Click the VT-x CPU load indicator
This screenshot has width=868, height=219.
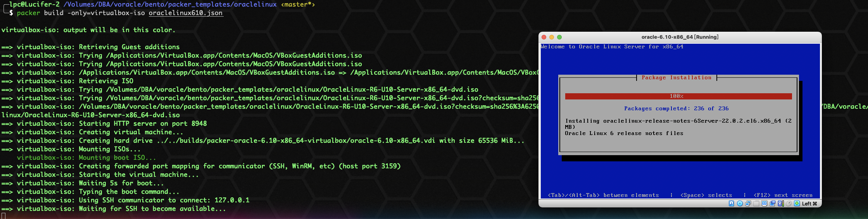(x=781, y=204)
